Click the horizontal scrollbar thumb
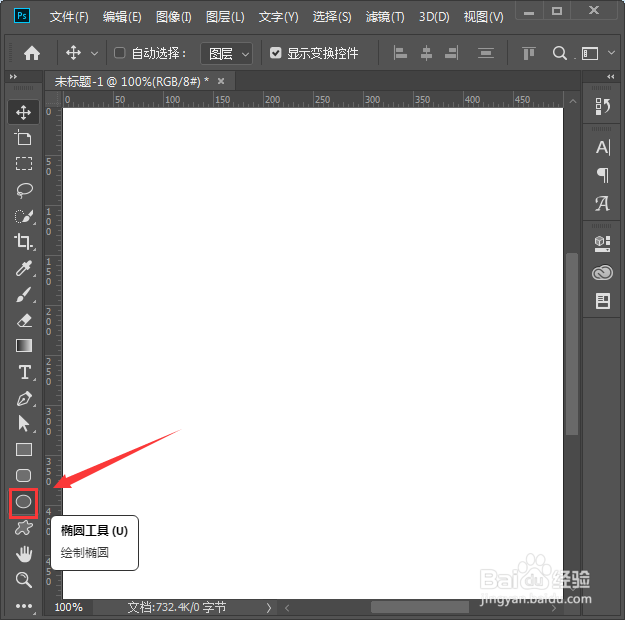Image resolution: width=625 pixels, height=620 pixels. pos(420,607)
